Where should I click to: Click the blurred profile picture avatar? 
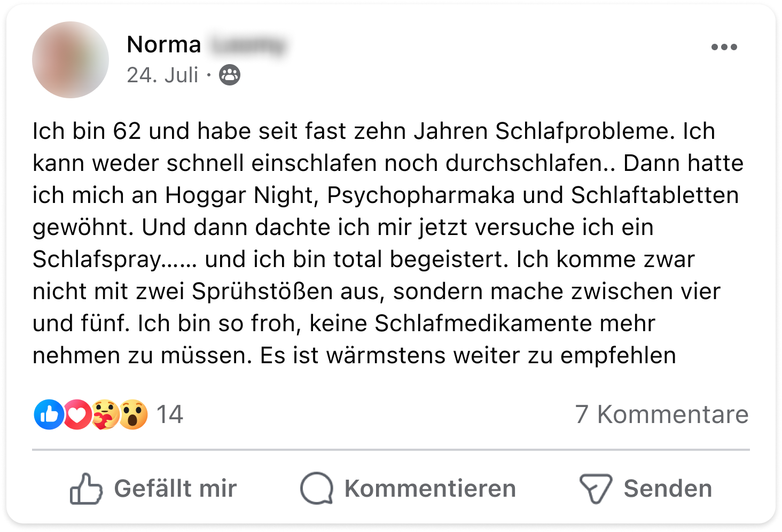pos(71,60)
